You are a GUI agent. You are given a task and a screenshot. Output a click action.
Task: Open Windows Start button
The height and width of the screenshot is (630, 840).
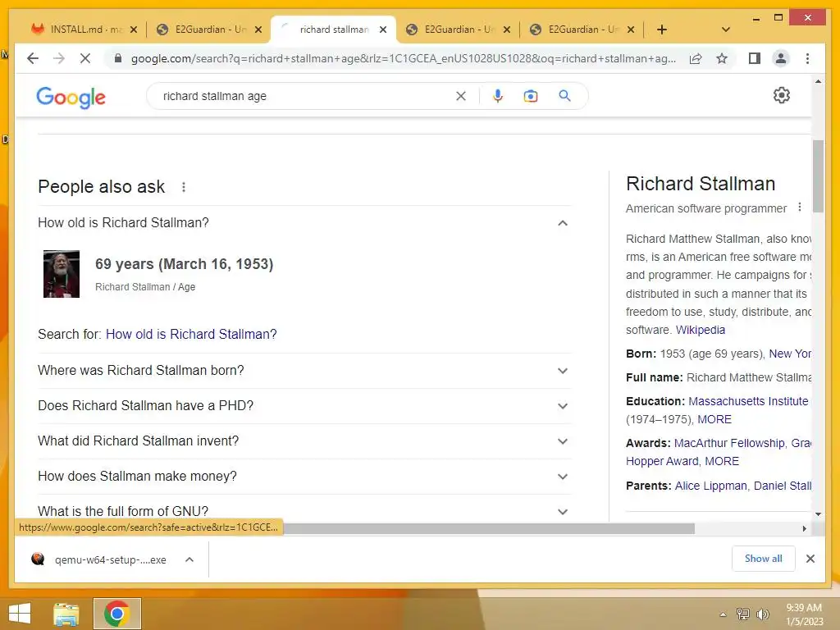pyautogui.click(x=20, y=614)
